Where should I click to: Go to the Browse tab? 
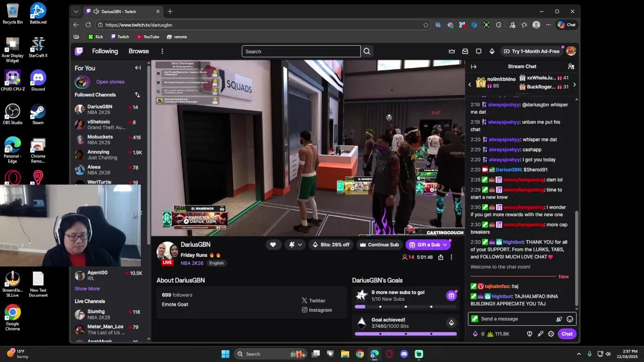click(x=138, y=51)
